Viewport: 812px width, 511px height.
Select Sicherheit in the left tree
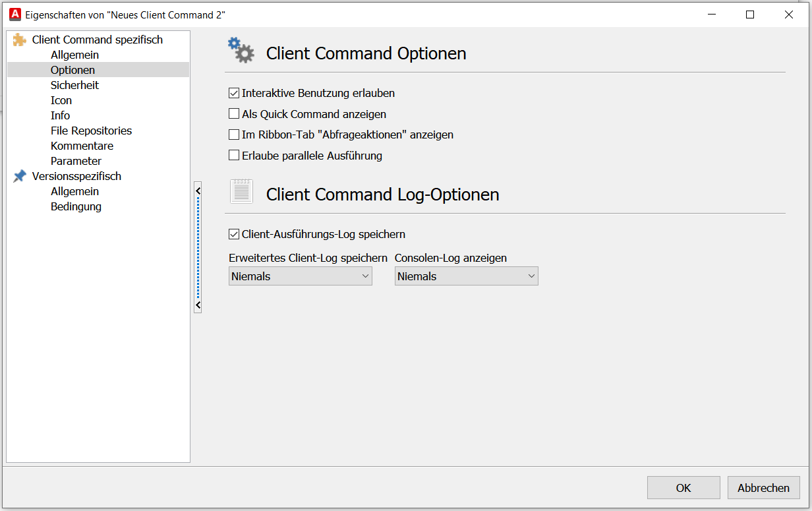[x=74, y=85]
